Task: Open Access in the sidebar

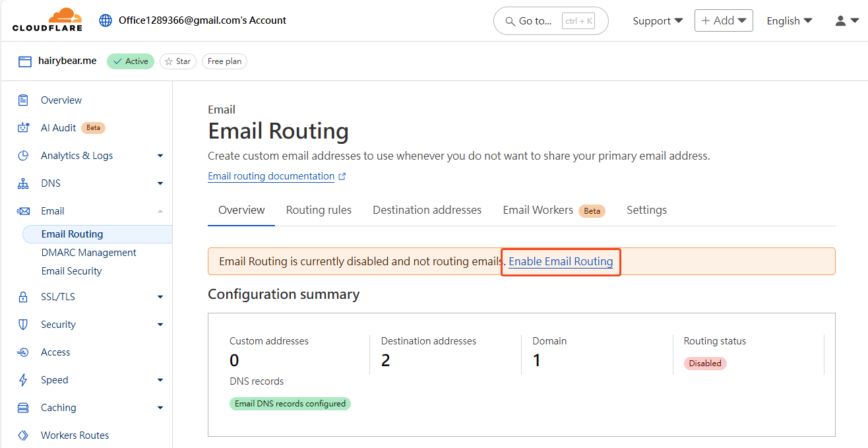Action: tap(55, 352)
